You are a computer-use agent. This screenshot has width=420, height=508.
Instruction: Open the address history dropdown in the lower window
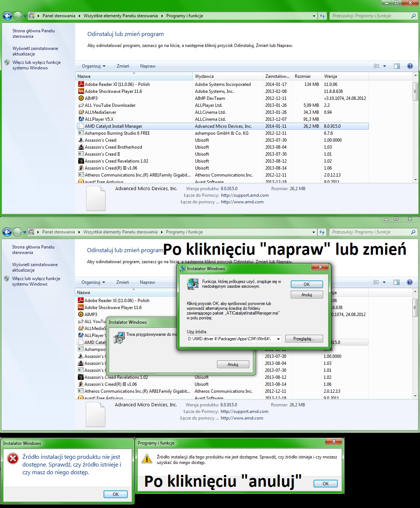(x=314, y=232)
